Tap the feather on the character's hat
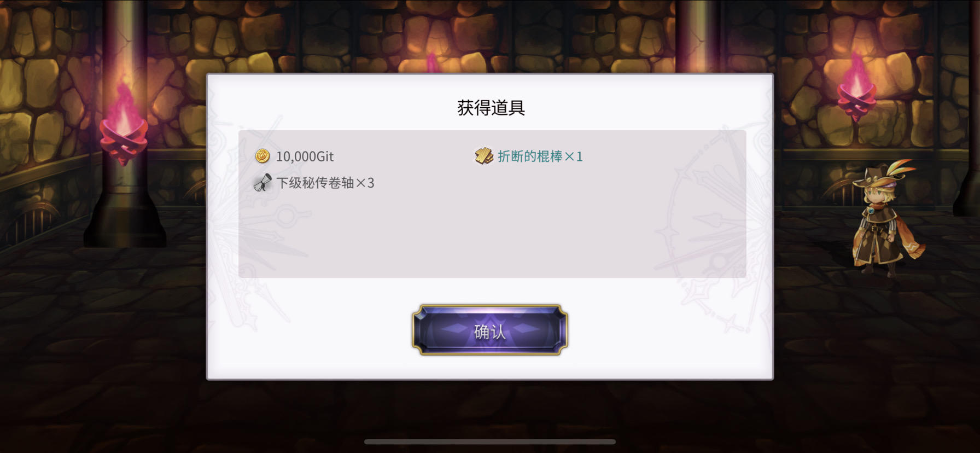The image size is (980, 453). [899, 169]
